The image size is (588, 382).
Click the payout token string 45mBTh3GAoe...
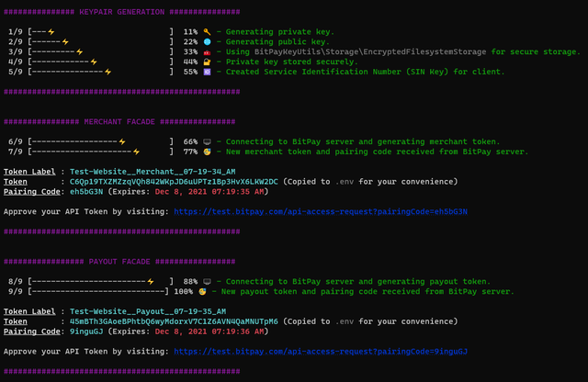(x=174, y=321)
